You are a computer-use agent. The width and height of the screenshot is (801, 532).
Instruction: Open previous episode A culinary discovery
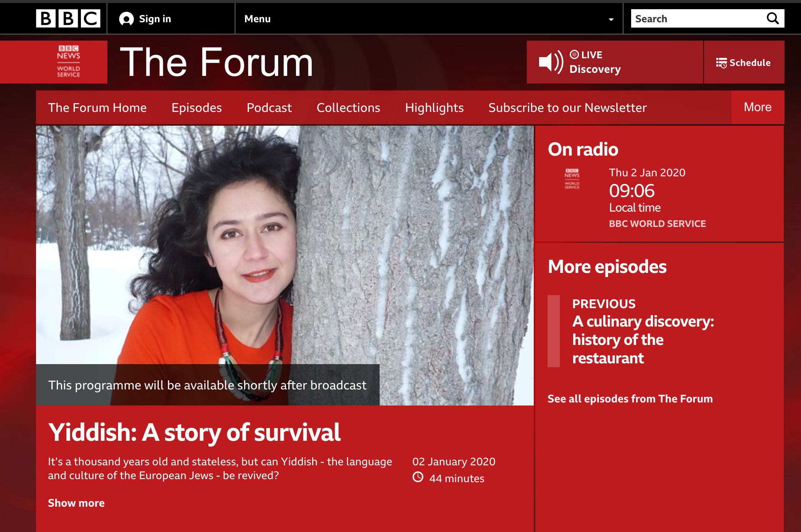click(x=643, y=340)
